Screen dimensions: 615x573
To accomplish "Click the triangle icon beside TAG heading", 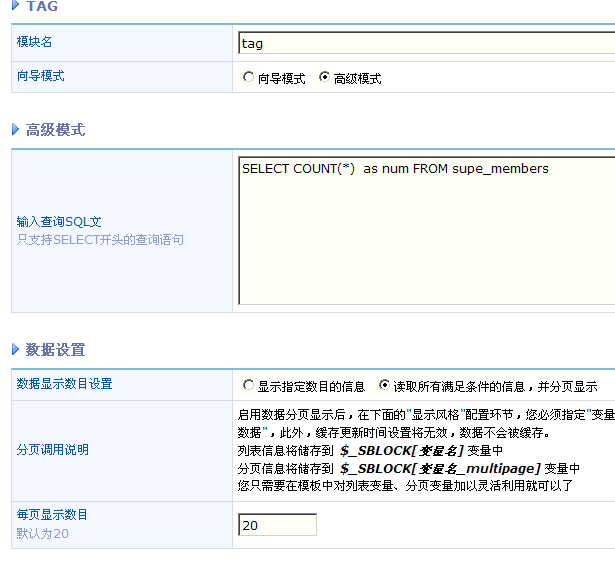I will (15, 5).
